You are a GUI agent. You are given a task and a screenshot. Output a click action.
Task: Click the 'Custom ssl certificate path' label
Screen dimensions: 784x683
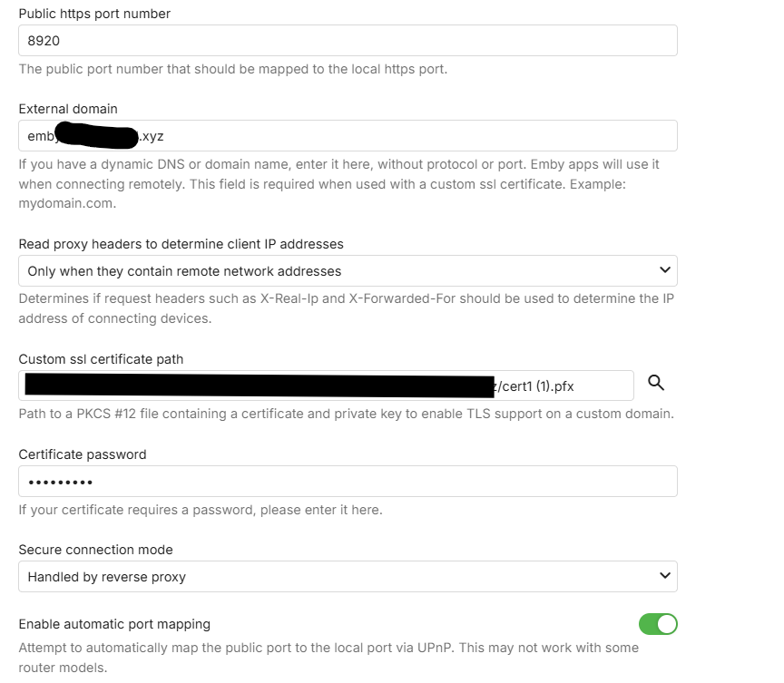[x=101, y=359]
